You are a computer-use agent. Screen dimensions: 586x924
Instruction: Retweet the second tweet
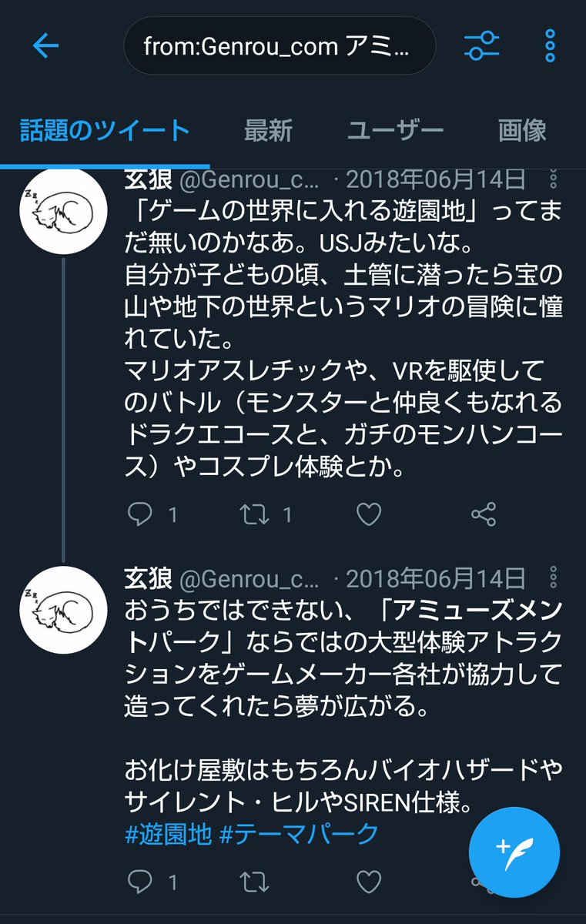coord(253,880)
